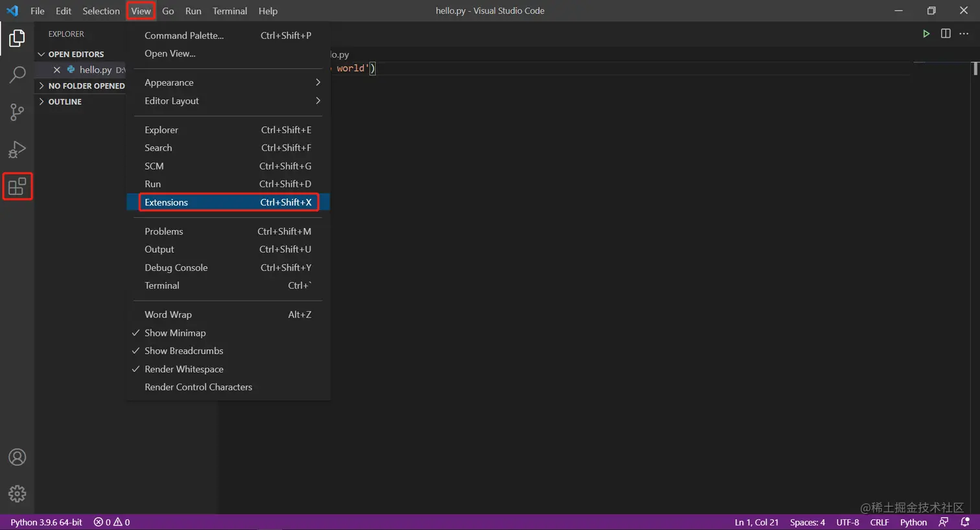Expand the Editor Layout submenu
The image size is (980, 530).
click(228, 100)
